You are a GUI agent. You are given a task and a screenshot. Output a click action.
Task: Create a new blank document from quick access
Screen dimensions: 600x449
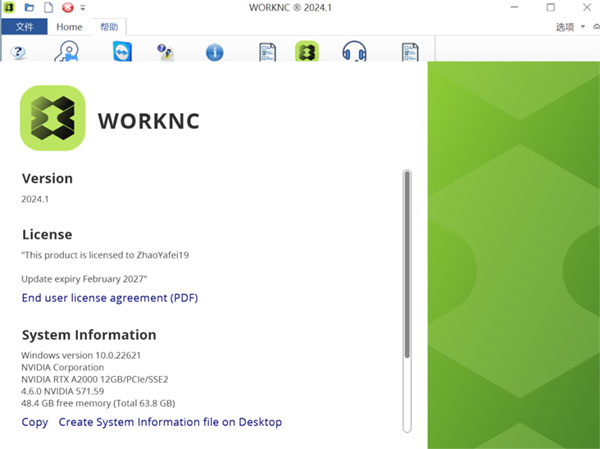pyautogui.click(x=48, y=7)
